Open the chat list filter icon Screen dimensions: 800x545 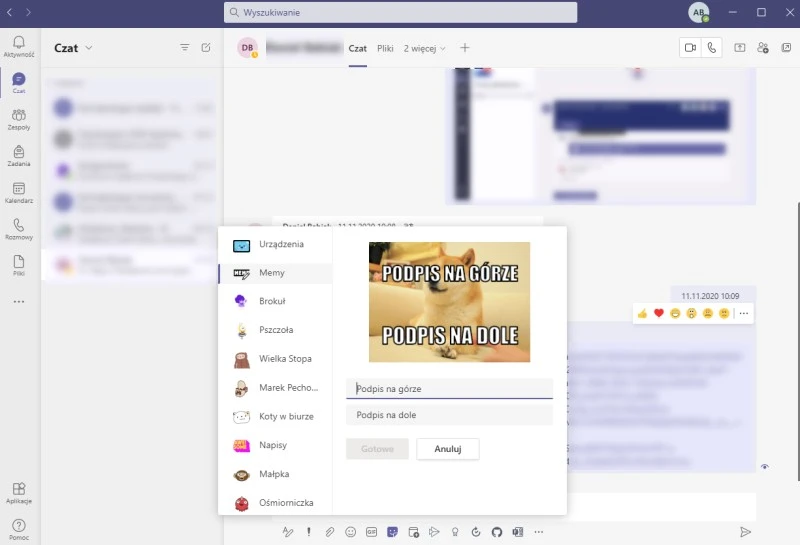(184, 47)
